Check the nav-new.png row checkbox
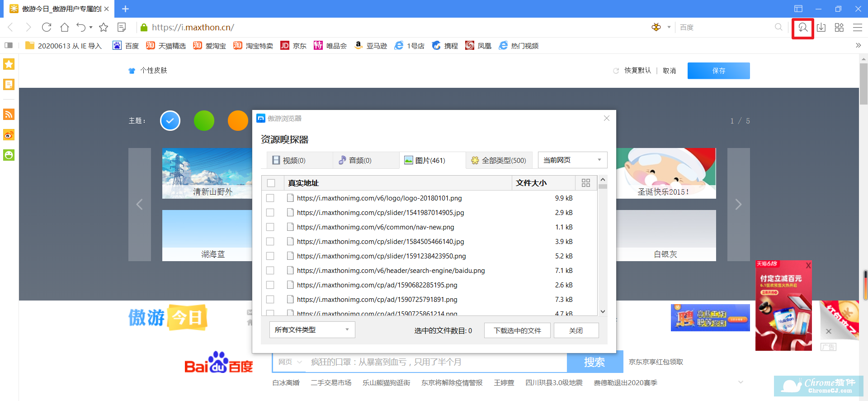 tap(270, 227)
